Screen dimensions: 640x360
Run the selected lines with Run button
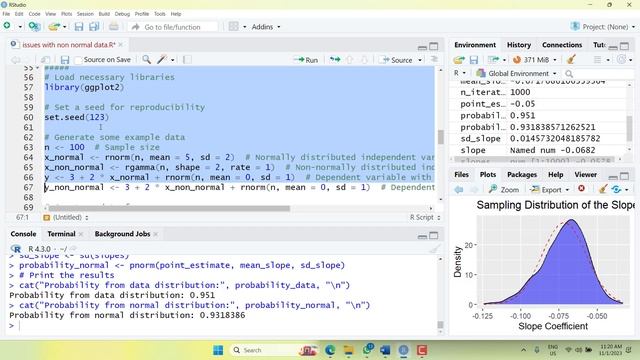306,60
